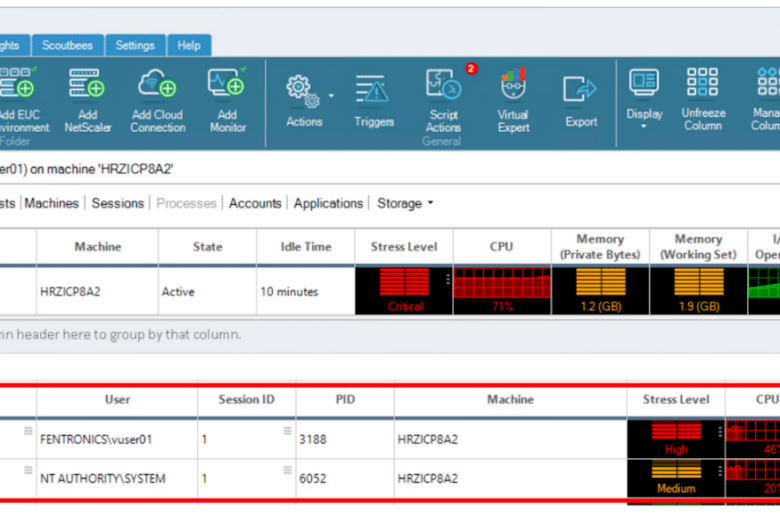Click grip icon in vuser01 Session ID cell
Viewport: 780px width, 516px height.
pyautogui.click(x=288, y=431)
